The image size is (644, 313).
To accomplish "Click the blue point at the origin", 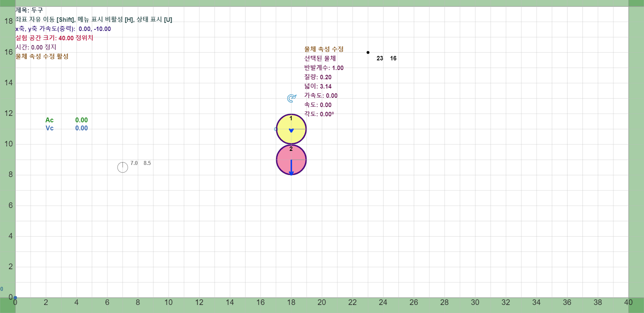I will tap(15, 298).
